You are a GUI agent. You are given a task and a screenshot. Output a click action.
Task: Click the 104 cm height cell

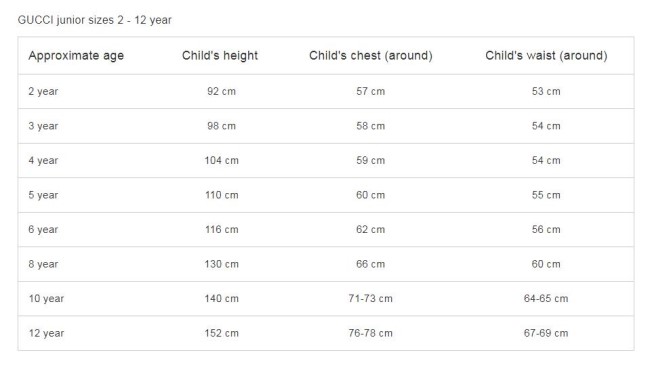[x=221, y=161]
